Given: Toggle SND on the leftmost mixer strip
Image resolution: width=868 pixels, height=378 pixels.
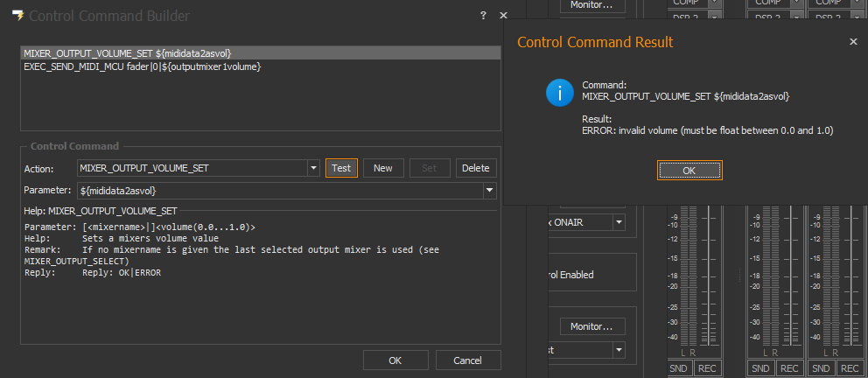Looking at the screenshot, I should pyautogui.click(x=678, y=368).
